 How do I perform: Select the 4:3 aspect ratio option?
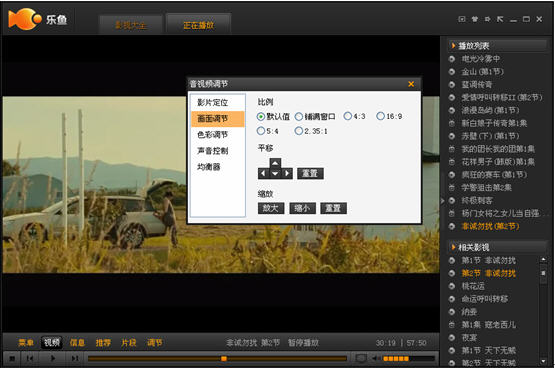(354, 116)
